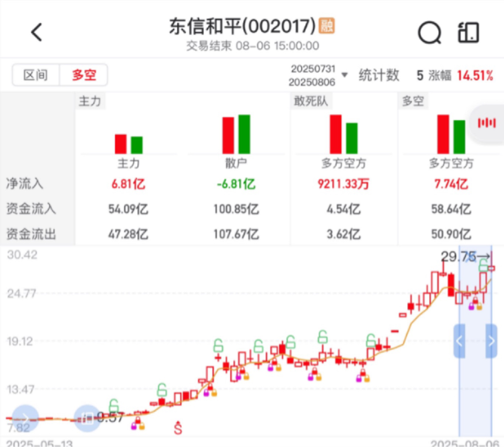Slide the right range handle on the chart
Viewport: 504px width, 447px height.
point(492,341)
